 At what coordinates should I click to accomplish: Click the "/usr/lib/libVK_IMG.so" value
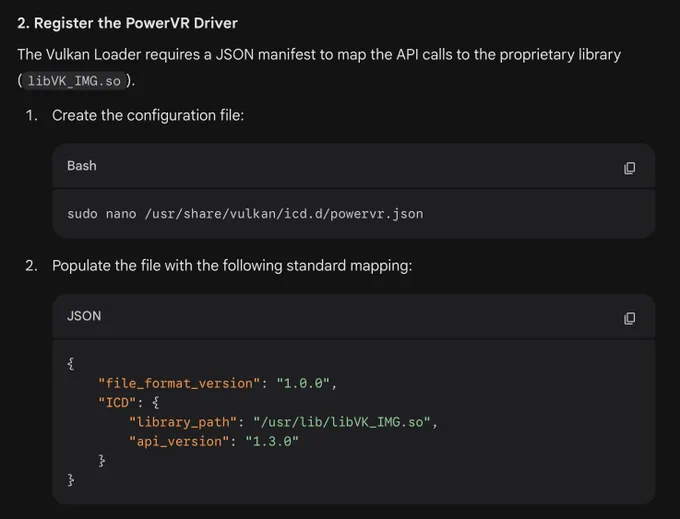[342, 422]
